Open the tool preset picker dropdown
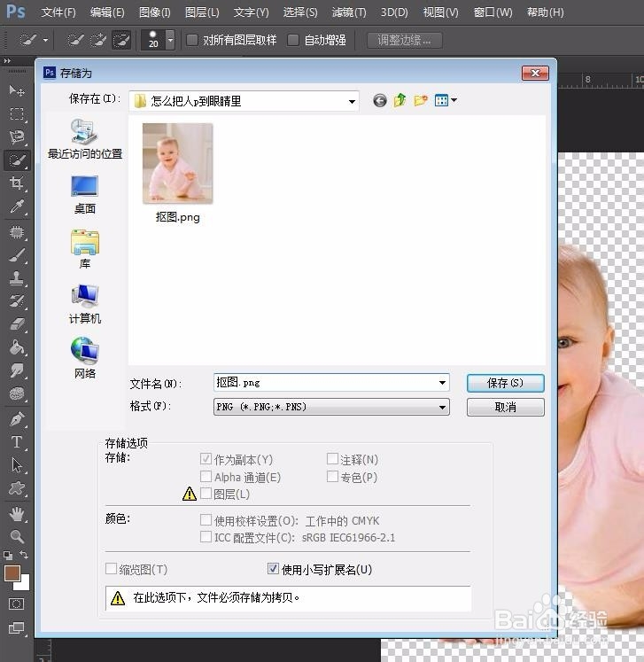Viewport: 644px width, 662px height. [45, 41]
